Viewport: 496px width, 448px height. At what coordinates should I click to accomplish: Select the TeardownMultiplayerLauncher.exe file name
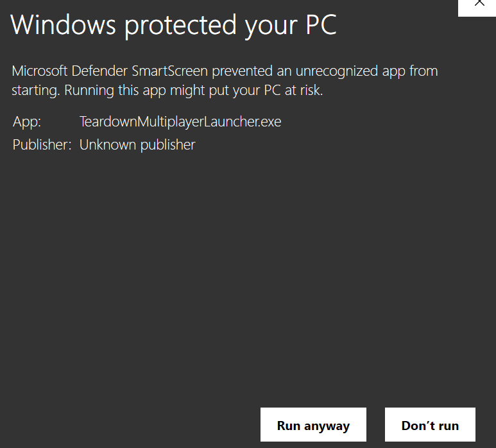180,121
